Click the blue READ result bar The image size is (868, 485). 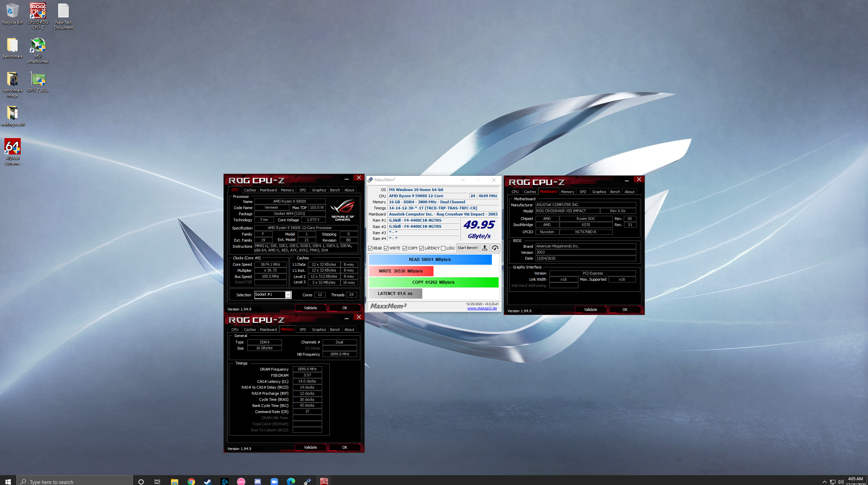point(430,259)
